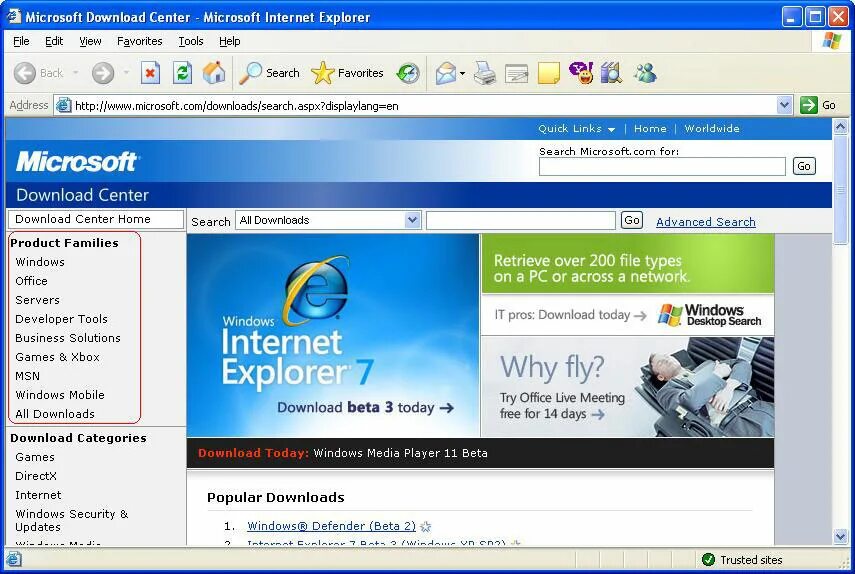Open the Business Solutions link
Image resolution: width=855 pixels, height=574 pixels.
click(68, 338)
